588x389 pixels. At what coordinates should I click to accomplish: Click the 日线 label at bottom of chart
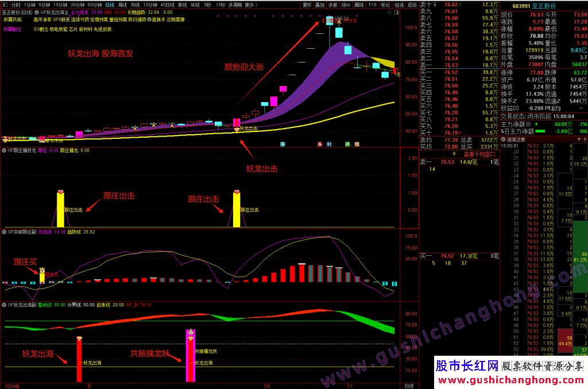coord(409,386)
